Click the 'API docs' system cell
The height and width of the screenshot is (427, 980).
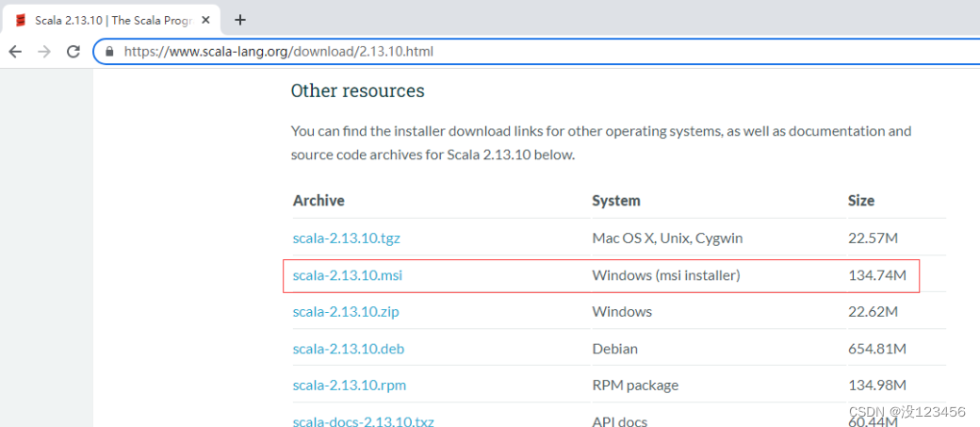point(619,421)
